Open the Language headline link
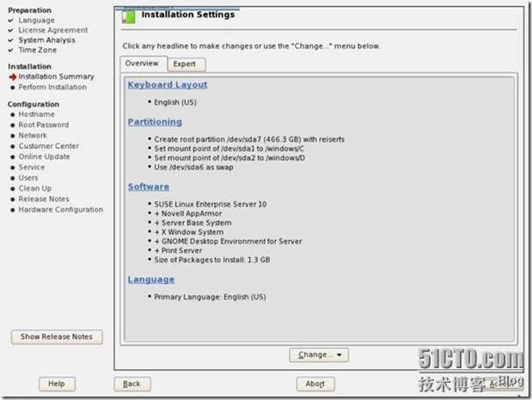 [151, 280]
